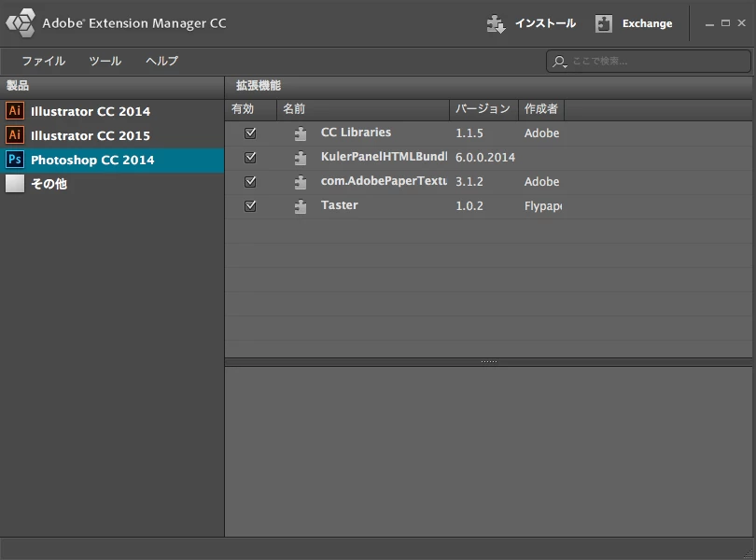Click the Exchange icon in title bar
The width and height of the screenshot is (756, 560).
pyautogui.click(x=604, y=23)
